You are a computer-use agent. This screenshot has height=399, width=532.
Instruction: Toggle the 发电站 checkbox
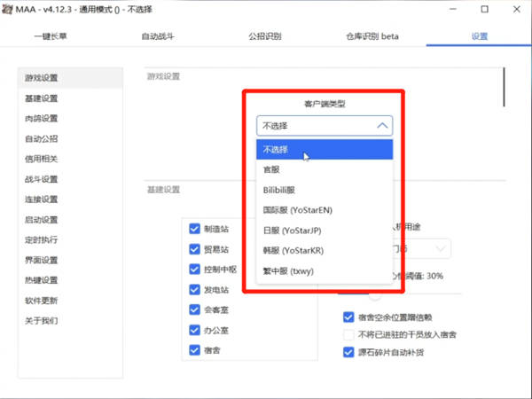point(194,289)
